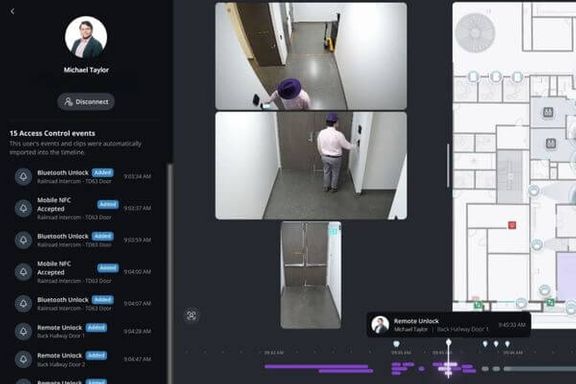
Task: Click first pin marker right of the playhead
Action: [485, 344]
